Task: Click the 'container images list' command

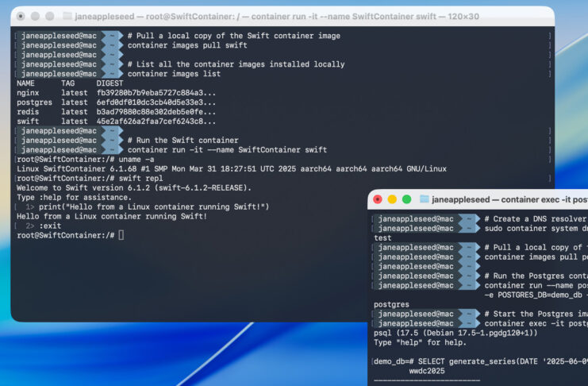Action: click(174, 74)
